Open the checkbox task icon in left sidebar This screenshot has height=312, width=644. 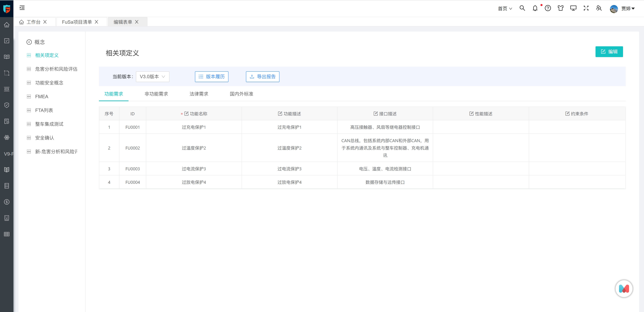point(7,41)
